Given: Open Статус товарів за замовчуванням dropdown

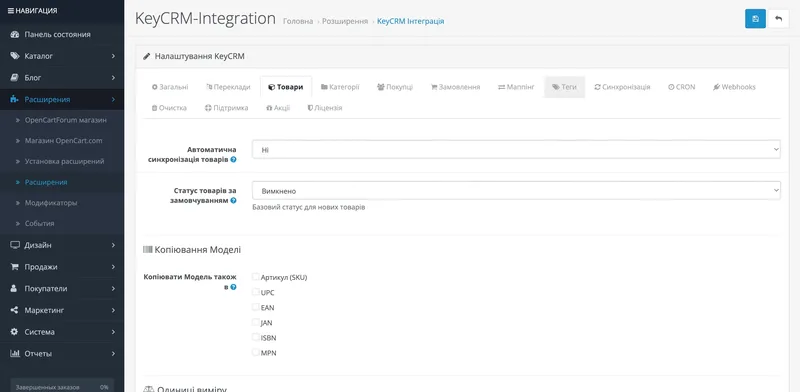Looking at the screenshot, I should tap(516, 190).
